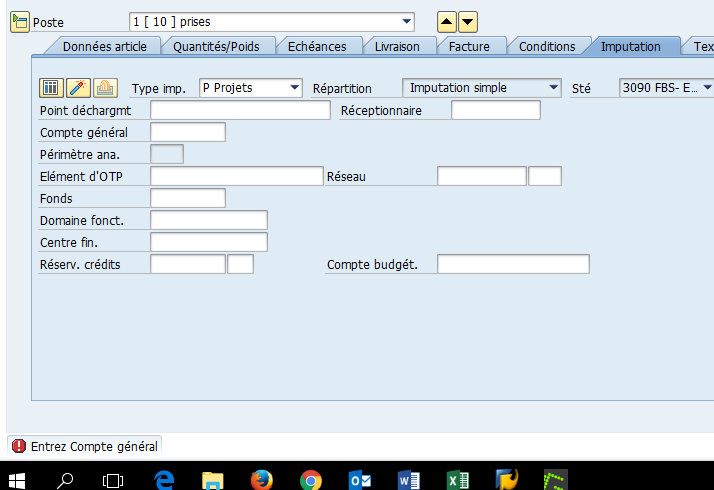Click the red error icon in status bar
This screenshot has width=714, height=490.
click(x=19, y=446)
